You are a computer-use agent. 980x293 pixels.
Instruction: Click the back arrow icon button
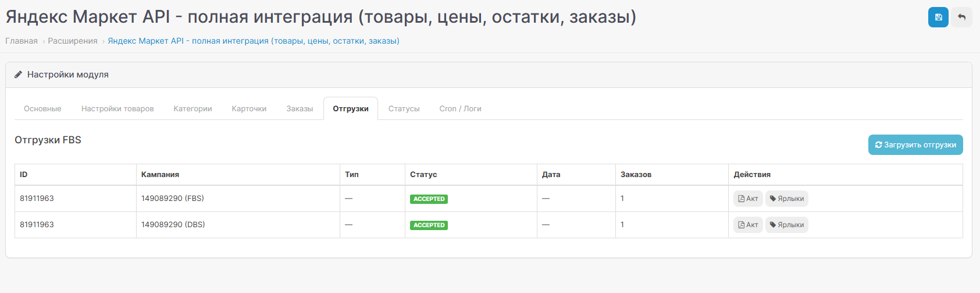(x=961, y=17)
